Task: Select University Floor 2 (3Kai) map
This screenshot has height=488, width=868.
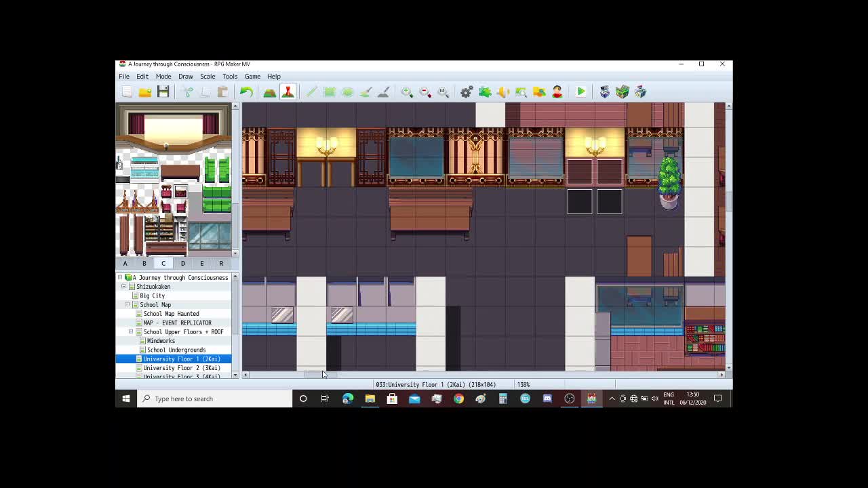Action: coord(181,368)
